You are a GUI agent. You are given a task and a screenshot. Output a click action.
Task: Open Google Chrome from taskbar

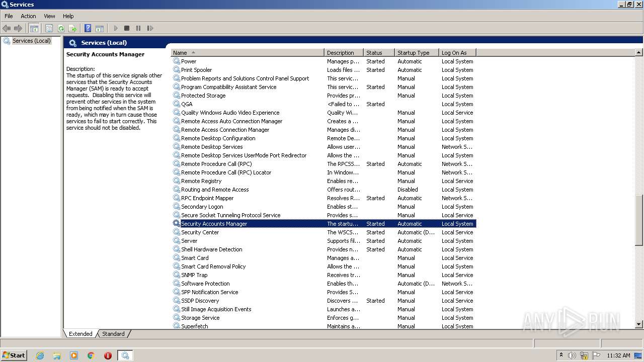91,355
